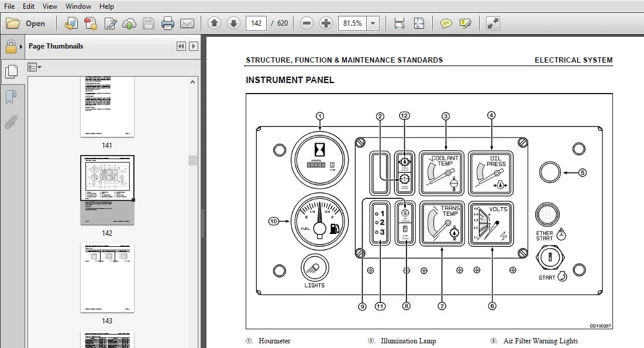Select page 141 thumbnail
This screenshot has height=348, width=644.
107,107
